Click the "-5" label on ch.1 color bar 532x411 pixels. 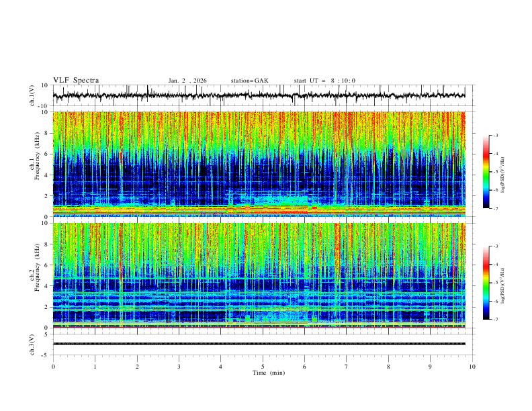[x=496, y=172]
